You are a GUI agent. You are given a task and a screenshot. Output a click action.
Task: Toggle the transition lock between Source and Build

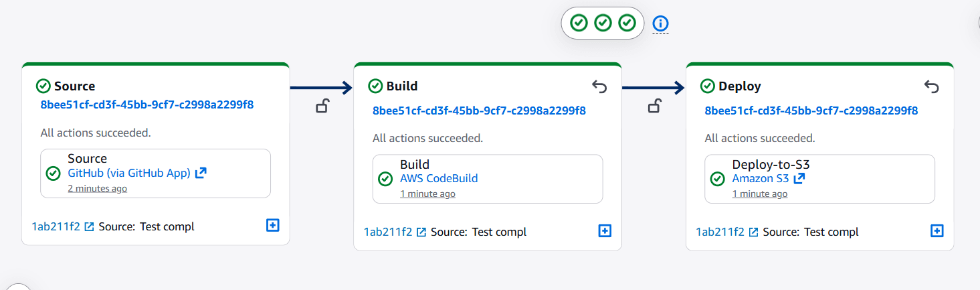coord(322,106)
